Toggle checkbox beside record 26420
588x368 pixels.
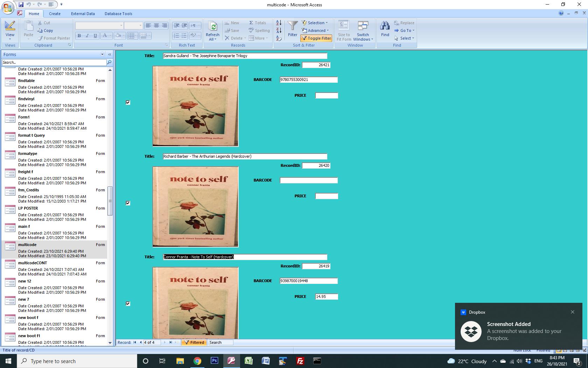(x=128, y=203)
